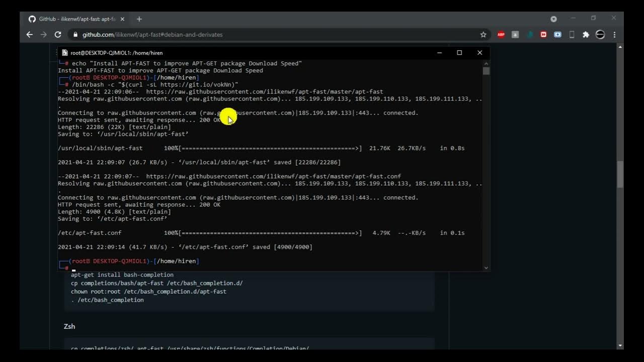Open a new browser tab
644x362 pixels.
pyautogui.click(x=139, y=19)
